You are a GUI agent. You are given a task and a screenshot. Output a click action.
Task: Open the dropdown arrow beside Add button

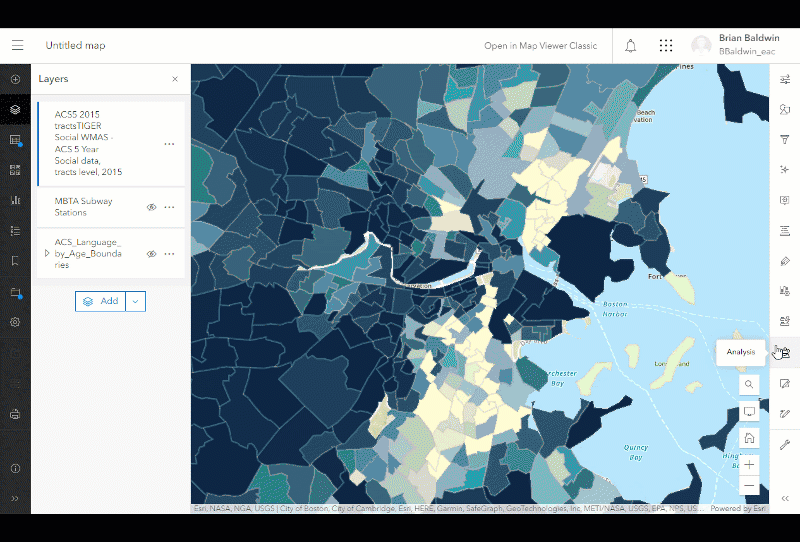click(135, 302)
